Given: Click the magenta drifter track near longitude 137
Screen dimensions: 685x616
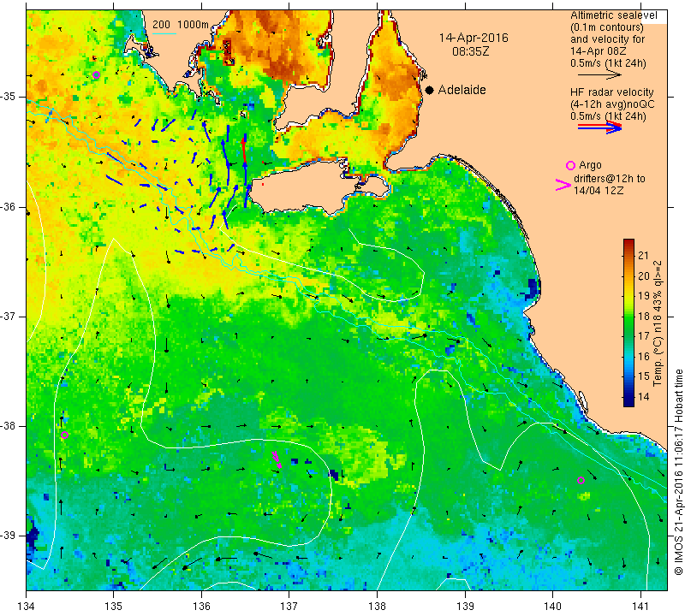Looking at the screenshot, I should point(277,459).
